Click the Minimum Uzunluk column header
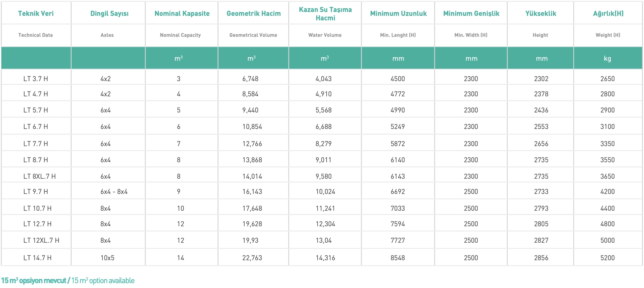This screenshot has width=644, height=288. (x=398, y=14)
